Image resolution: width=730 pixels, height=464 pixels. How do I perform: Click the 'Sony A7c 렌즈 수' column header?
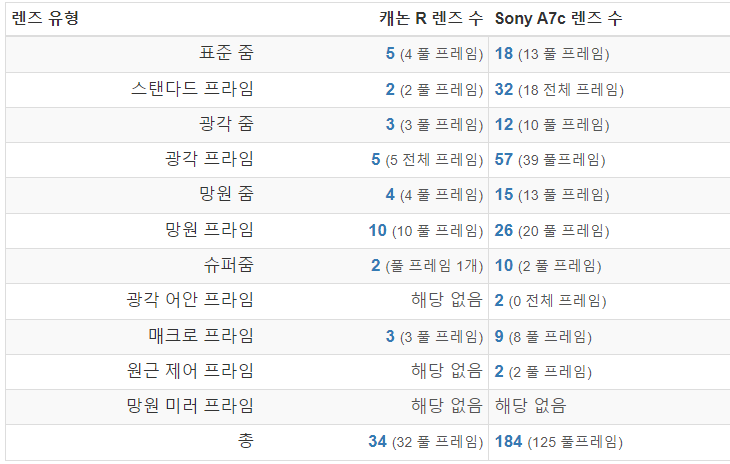(x=559, y=19)
